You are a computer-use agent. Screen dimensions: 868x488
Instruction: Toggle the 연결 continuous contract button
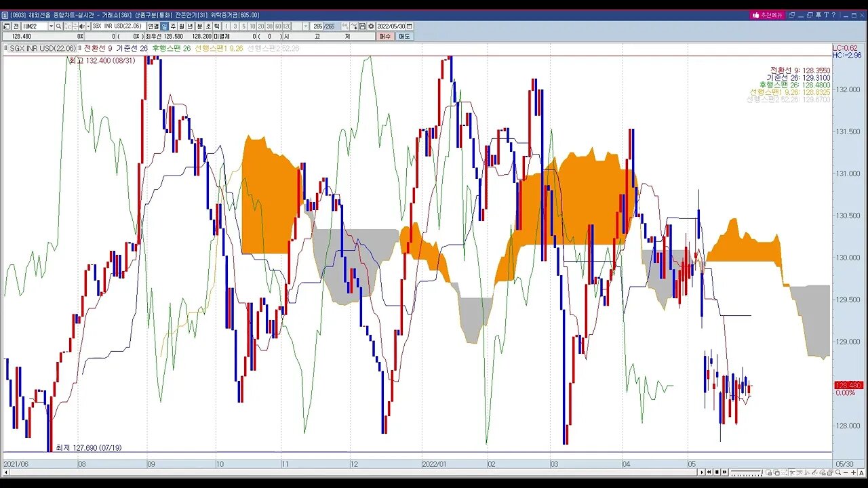coord(153,26)
